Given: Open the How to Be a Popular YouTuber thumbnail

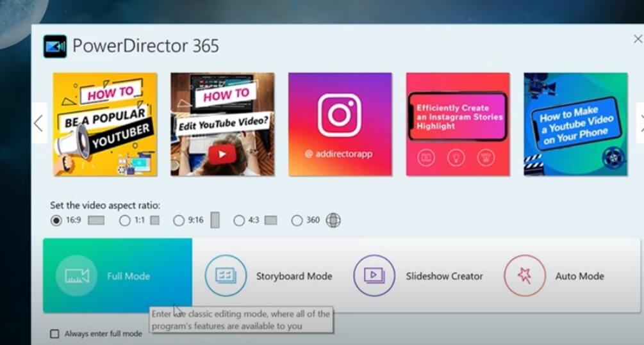Looking at the screenshot, I should (105, 125).
